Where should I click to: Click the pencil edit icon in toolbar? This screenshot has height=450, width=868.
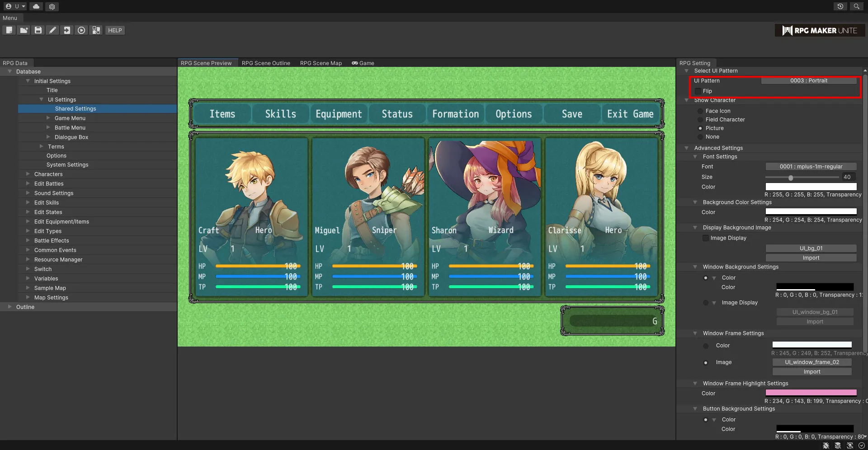pyautogui.click(x=53, y=30)
